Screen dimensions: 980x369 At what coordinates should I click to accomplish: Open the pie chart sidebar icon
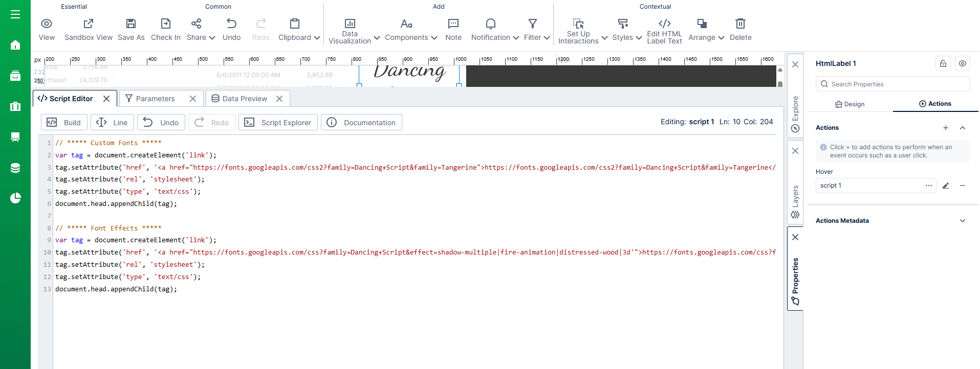coord(15,198)
